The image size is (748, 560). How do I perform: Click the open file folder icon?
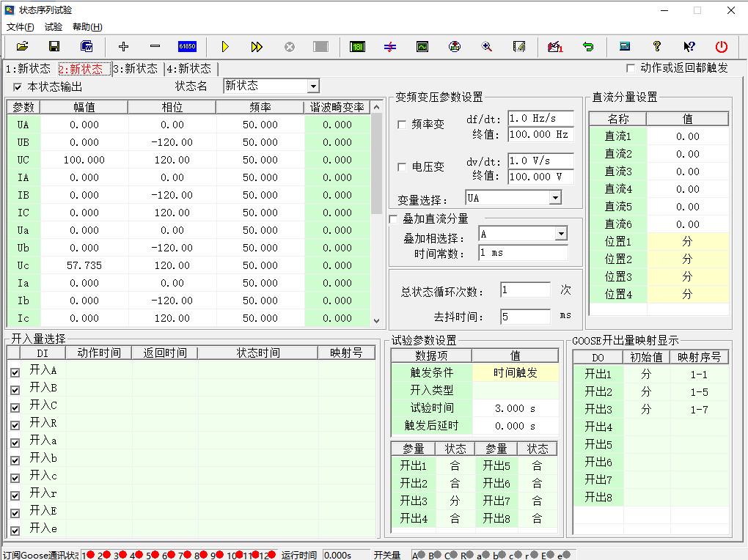click(22, 46)
